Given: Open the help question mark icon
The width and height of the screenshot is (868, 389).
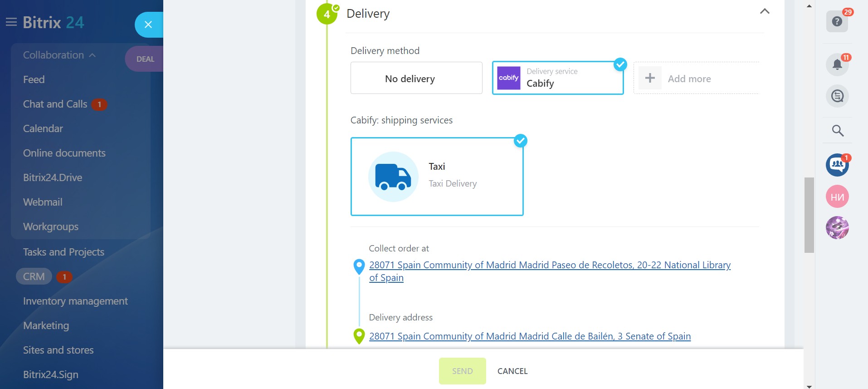Looking at the screenshot, I should click(837, 21).
